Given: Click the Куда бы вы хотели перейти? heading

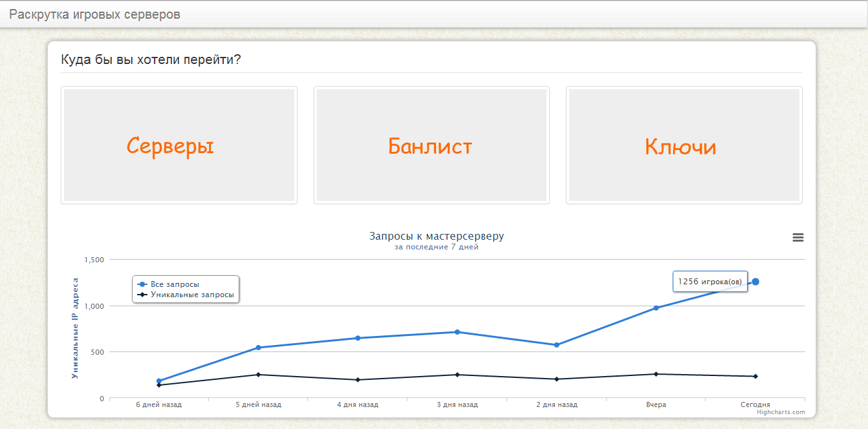Looking at the screenshot, I should (151, 59).
